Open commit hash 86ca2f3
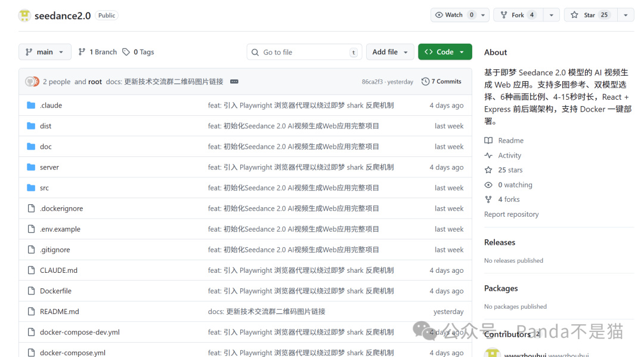644x357 pixels. pos(372,81)
